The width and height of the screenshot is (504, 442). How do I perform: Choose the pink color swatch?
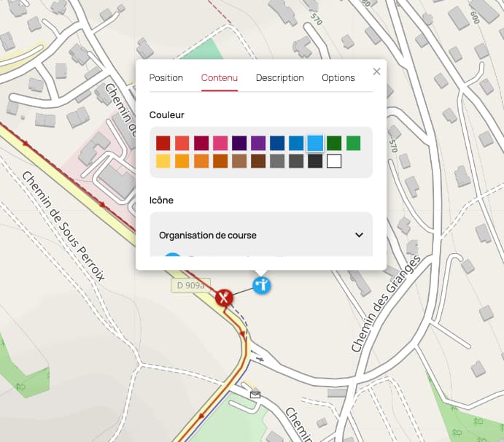click(x=220, y=143)
